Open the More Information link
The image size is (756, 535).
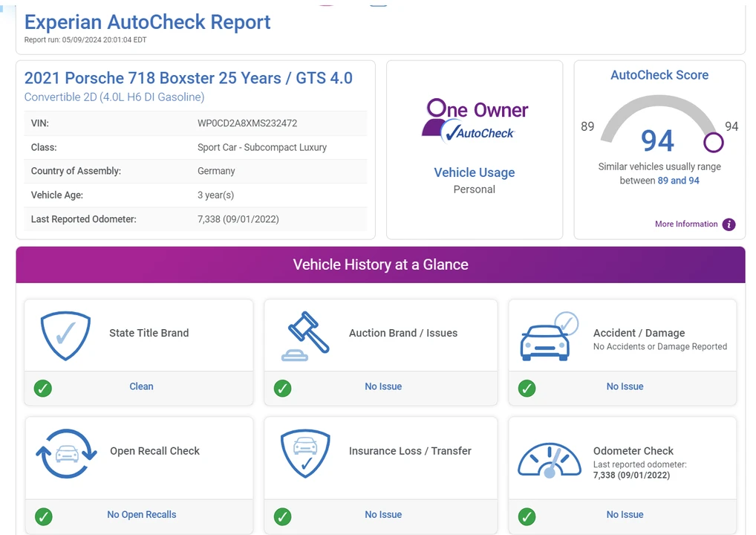point(686,224)
